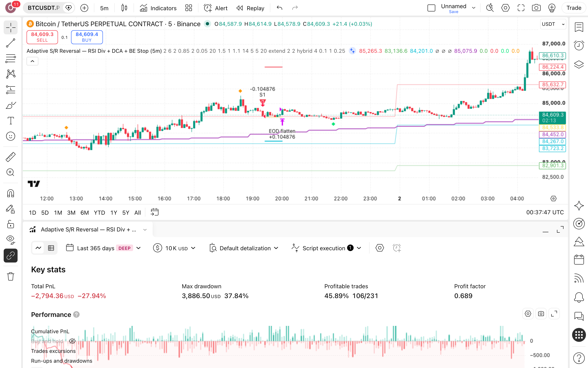Select the text annotation tool
This screenshot has height=368, width=588.
coord(10,121)
